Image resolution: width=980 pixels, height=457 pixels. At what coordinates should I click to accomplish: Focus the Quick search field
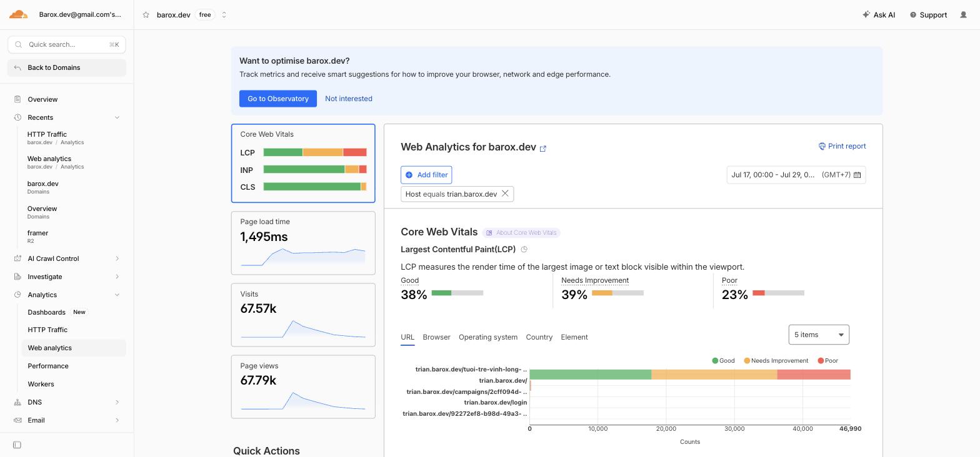pos(67,44)
